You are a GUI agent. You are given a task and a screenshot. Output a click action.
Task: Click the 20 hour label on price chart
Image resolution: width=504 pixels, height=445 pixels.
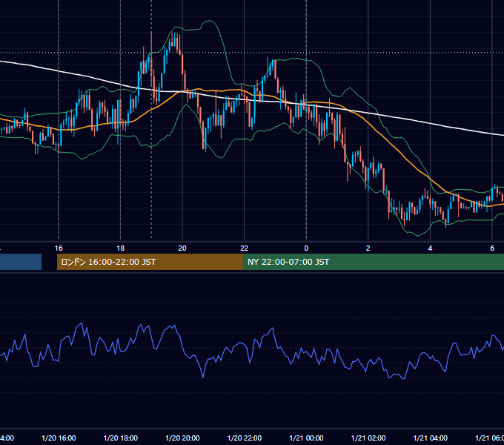182,248
